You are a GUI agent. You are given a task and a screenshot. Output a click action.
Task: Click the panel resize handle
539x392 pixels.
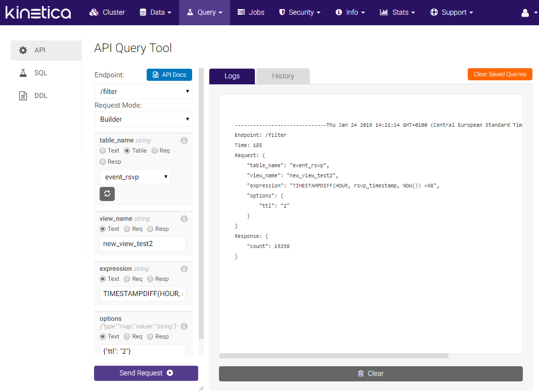pyautogui.click(x=201, y=388)
